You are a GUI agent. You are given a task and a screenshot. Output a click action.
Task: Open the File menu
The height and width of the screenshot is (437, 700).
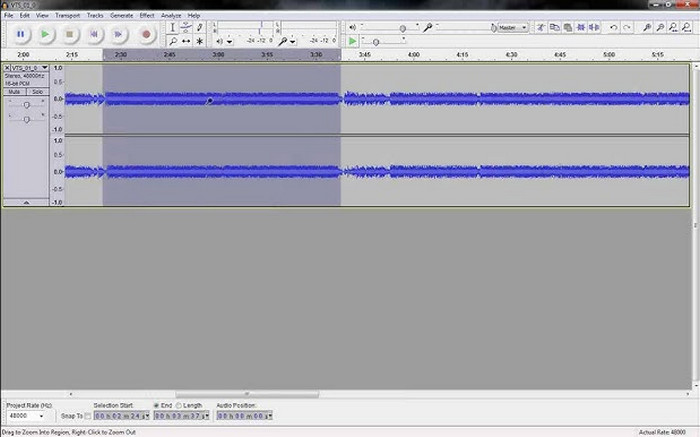8,15
